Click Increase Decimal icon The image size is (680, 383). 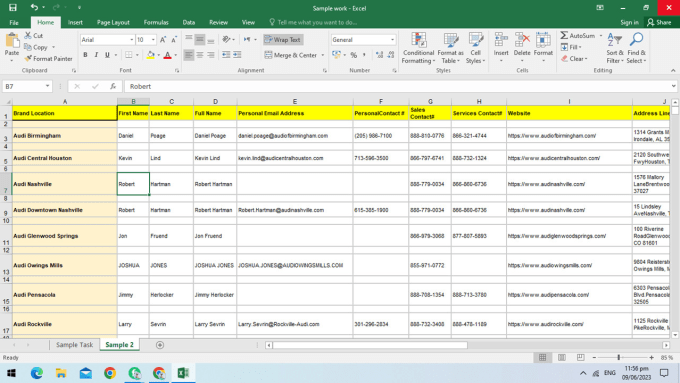coord(379,55)
